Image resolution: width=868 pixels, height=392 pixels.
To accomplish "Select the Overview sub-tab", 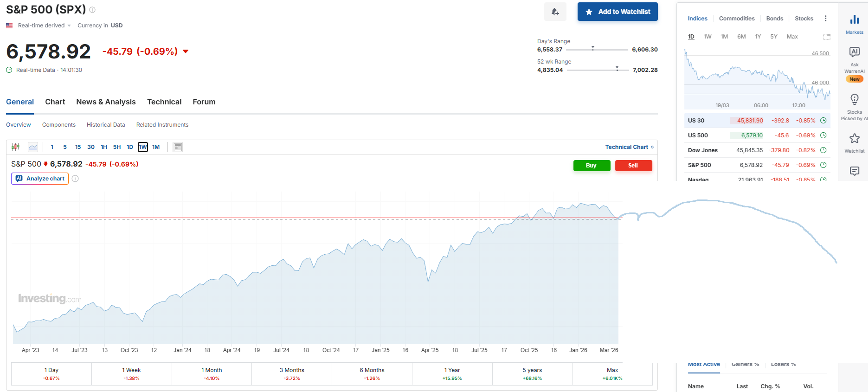I will tap(19, 125).
